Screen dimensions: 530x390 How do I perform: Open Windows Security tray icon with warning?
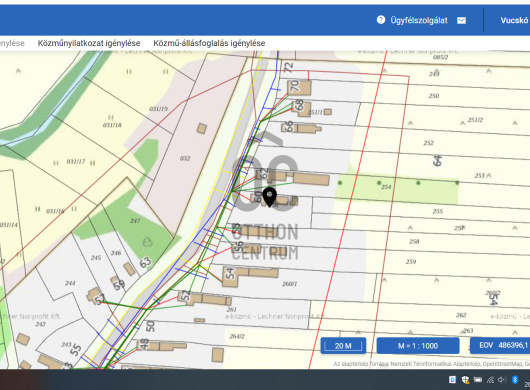[x=465, y=380]
